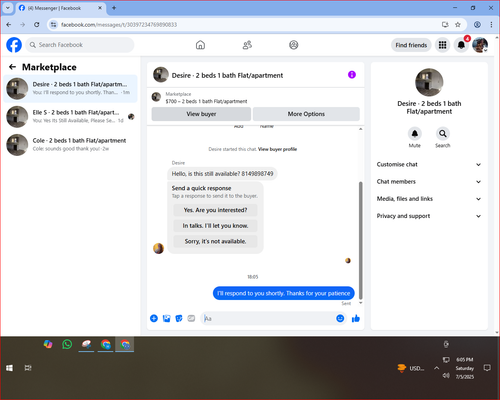
Task: Open Task View on taskbar
Action: 28,368
